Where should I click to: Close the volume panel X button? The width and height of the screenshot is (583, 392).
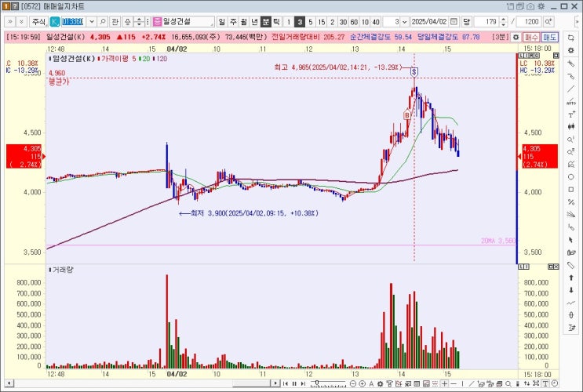pos(556,267)
